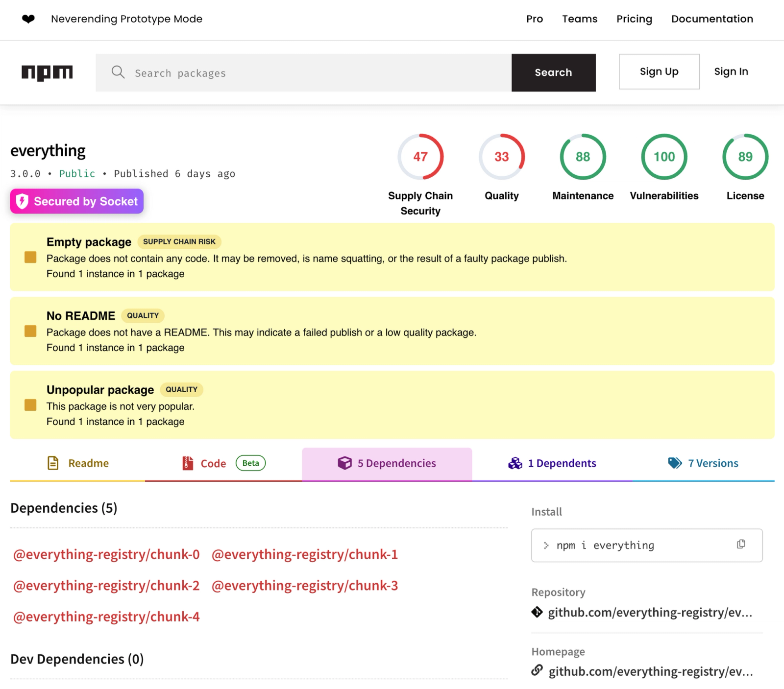Open the @everything-registry/chunk-3 dependency link
Image resolution: width=784 pixels, height=689 pixels.
pos(305,586)
